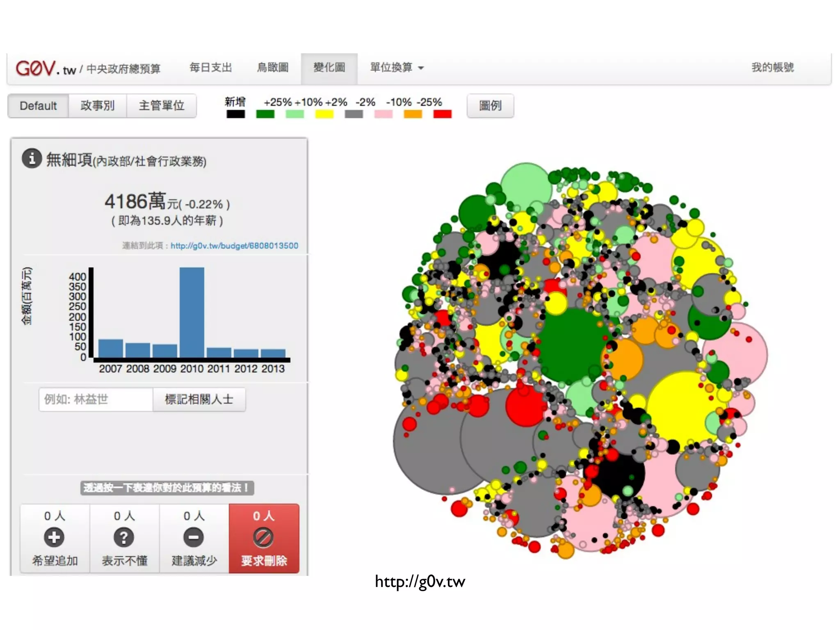Expand the 單位換算 dropdown menu
This screenshot has width=840, height=630.
tap(396, 67)
